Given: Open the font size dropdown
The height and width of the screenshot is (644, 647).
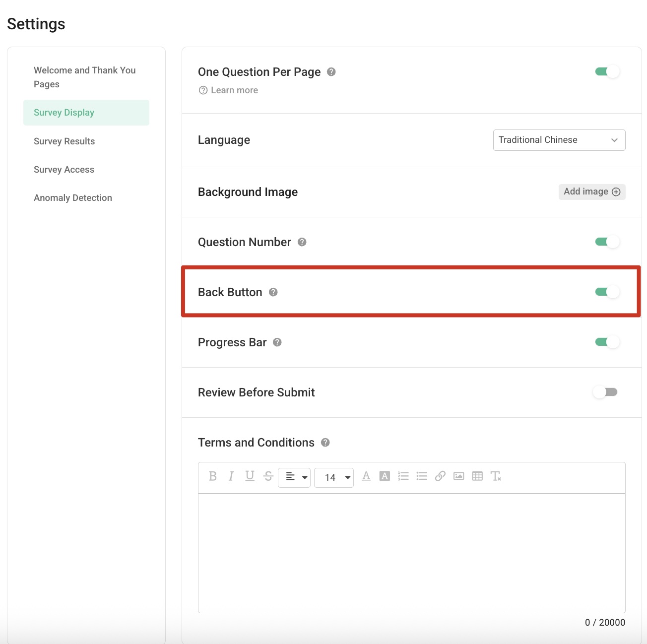Looking at the screenshot, I should [334, 477].
